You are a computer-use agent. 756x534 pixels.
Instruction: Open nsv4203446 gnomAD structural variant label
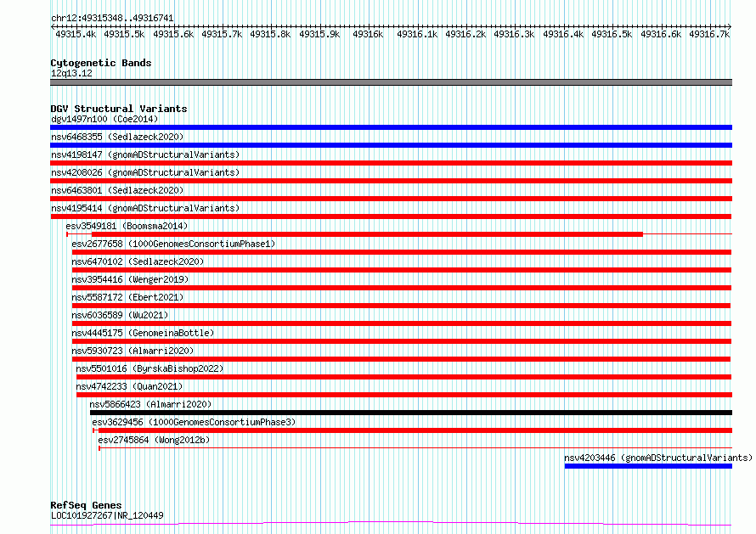(658, 458)
